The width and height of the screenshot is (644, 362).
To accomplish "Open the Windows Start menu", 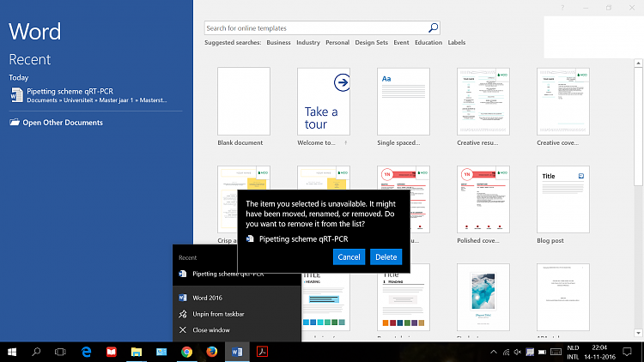I will [12, 352].
